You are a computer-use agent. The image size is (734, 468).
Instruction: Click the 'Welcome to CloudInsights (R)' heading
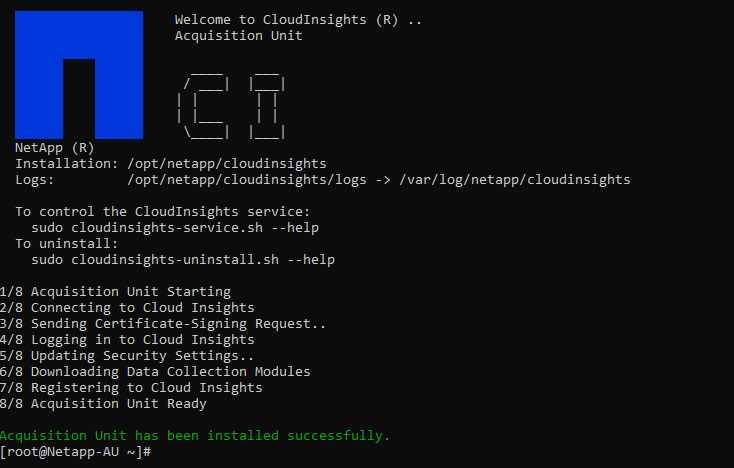298,20
